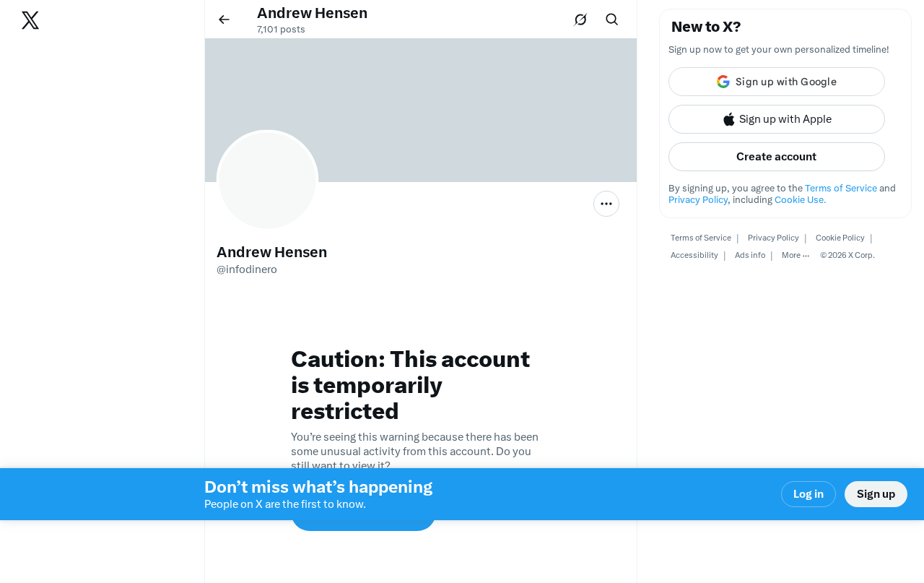This screenshot has width=924, height=583.
Task: Click the X logo icon
Action: point(30,20)
